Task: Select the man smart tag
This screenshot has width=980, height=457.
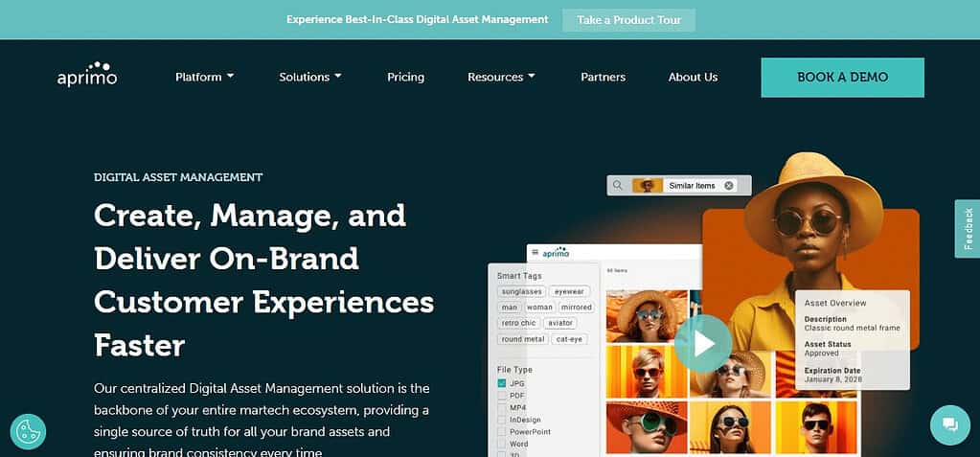Action: pos(510,308)
